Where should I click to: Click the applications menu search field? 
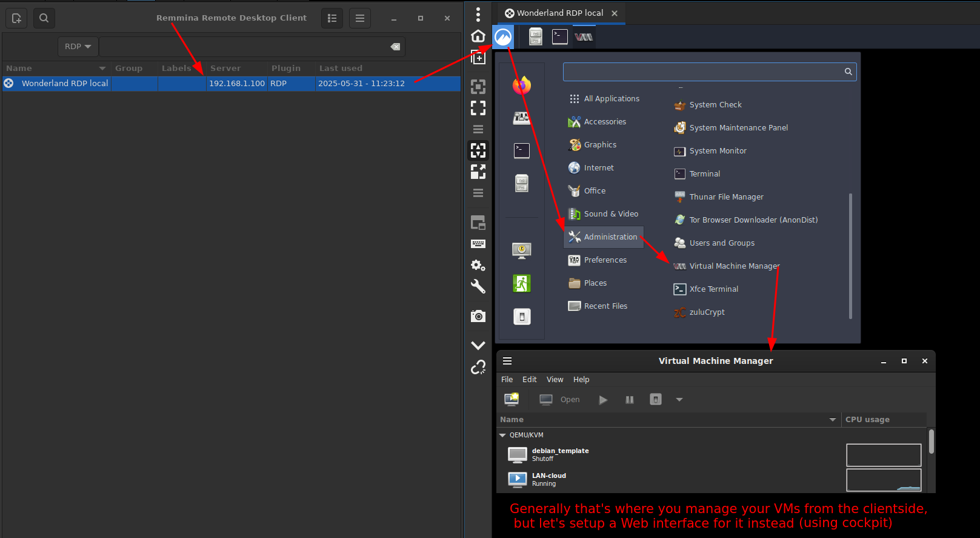710,72
